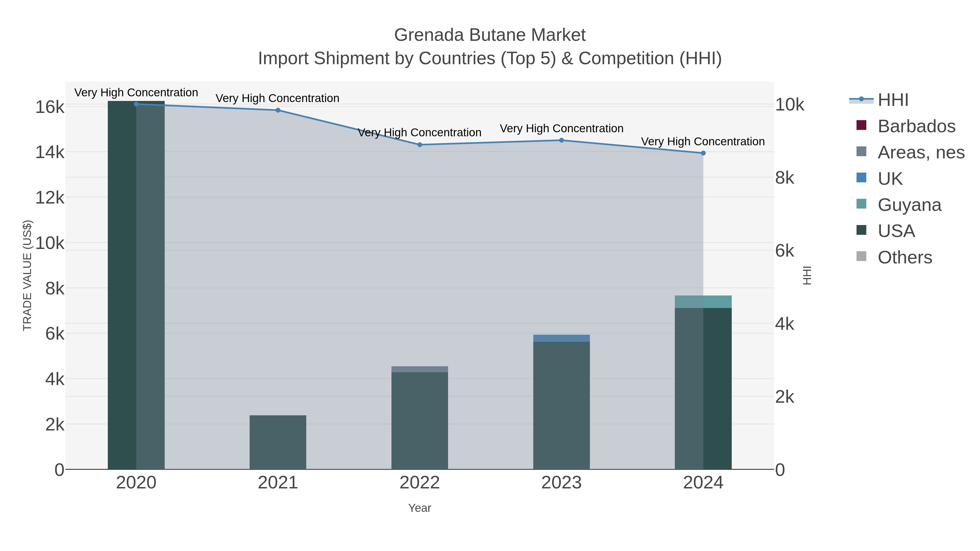Click the UK blue color swatch
This screenshot has height=551, width=980.
[x=861, y=178]
